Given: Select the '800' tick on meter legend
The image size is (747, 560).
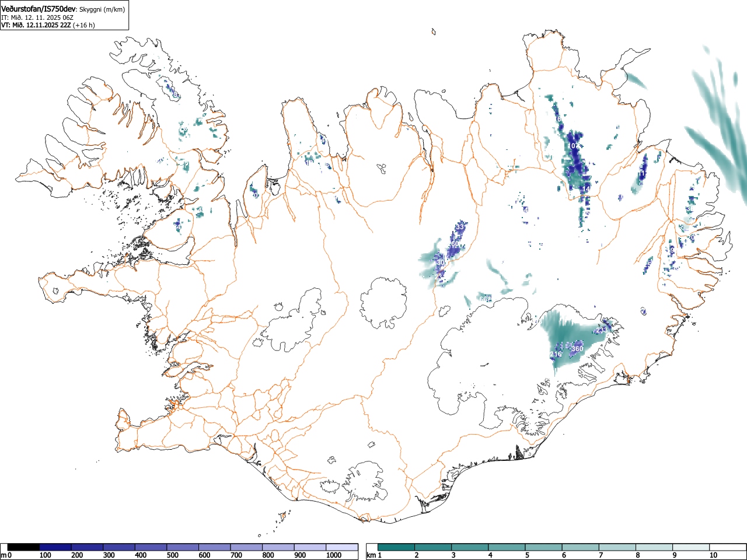Looking at the screenshot, I should (x=268, y=555).
